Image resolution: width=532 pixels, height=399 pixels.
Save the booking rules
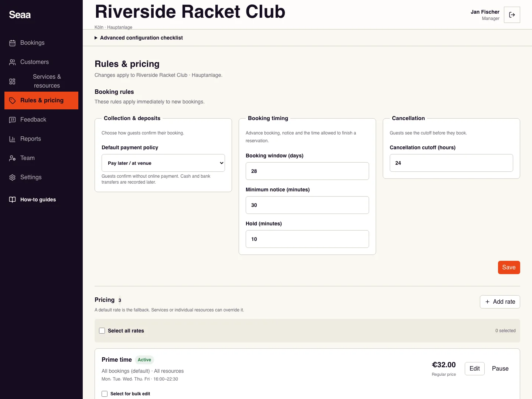tap(509, 267)
